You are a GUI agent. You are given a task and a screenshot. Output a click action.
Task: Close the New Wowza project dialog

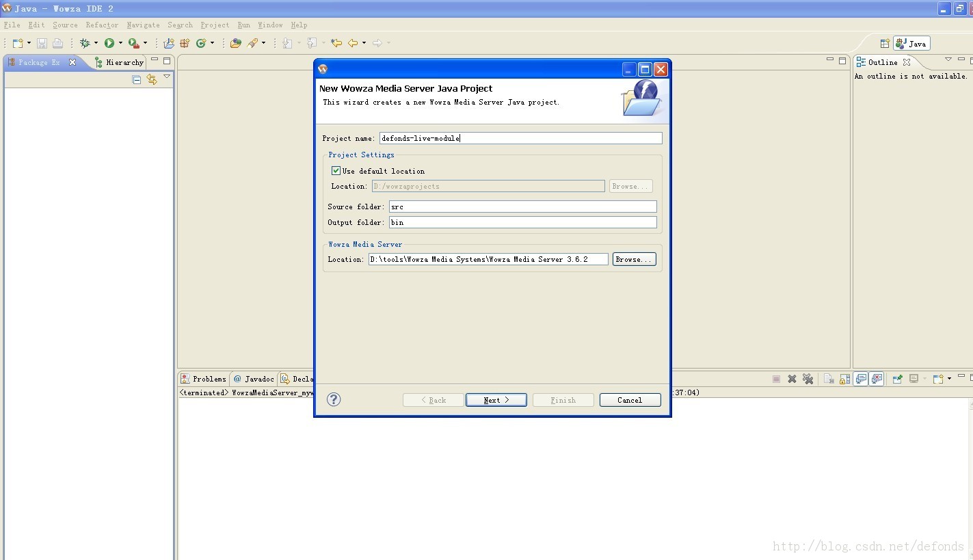click(x=661, y=69)
